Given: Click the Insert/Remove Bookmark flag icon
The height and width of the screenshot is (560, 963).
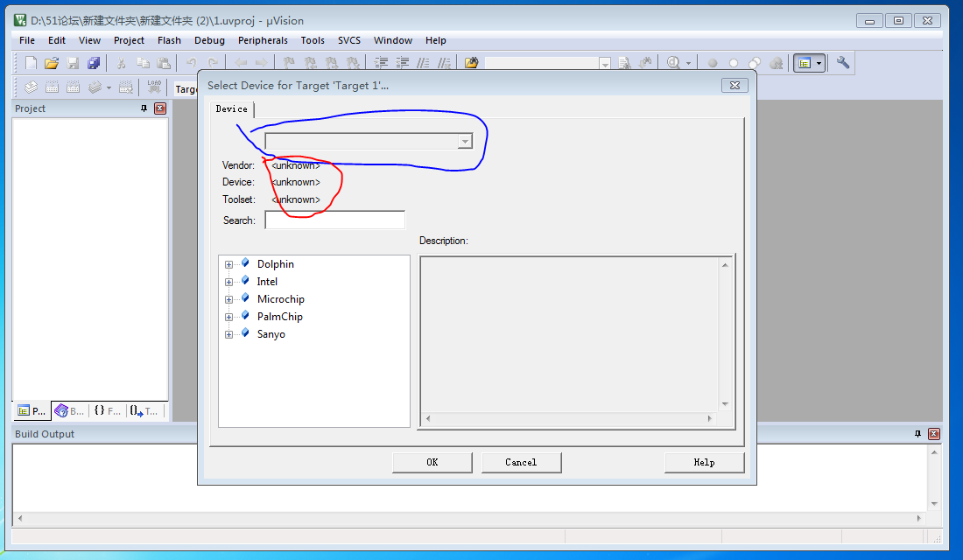Looking at the screenshot, I should tap(289, 63).
